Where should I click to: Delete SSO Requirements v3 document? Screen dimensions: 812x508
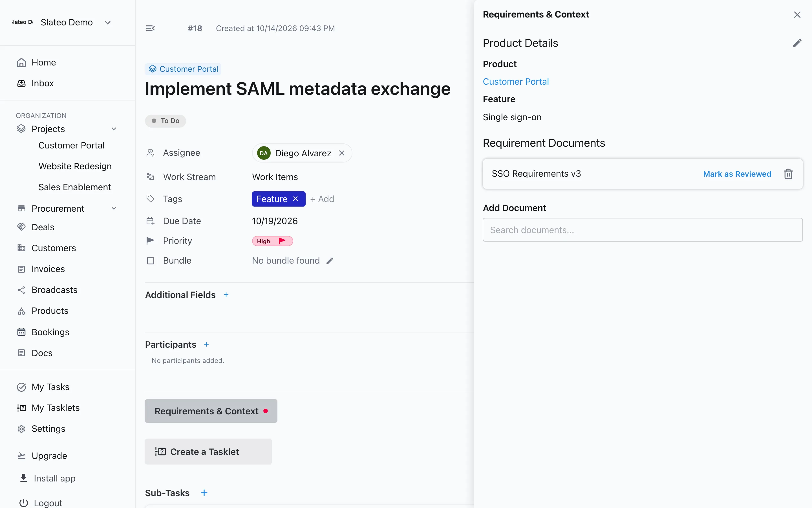click(788, 174)
